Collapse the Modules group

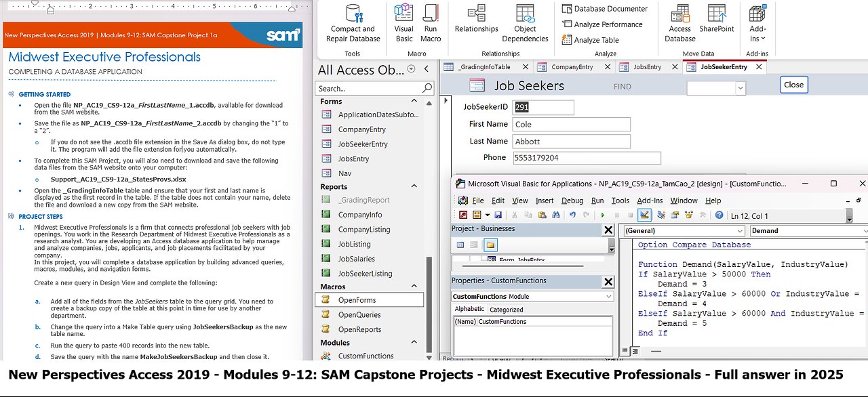click(x=414, y=343)
